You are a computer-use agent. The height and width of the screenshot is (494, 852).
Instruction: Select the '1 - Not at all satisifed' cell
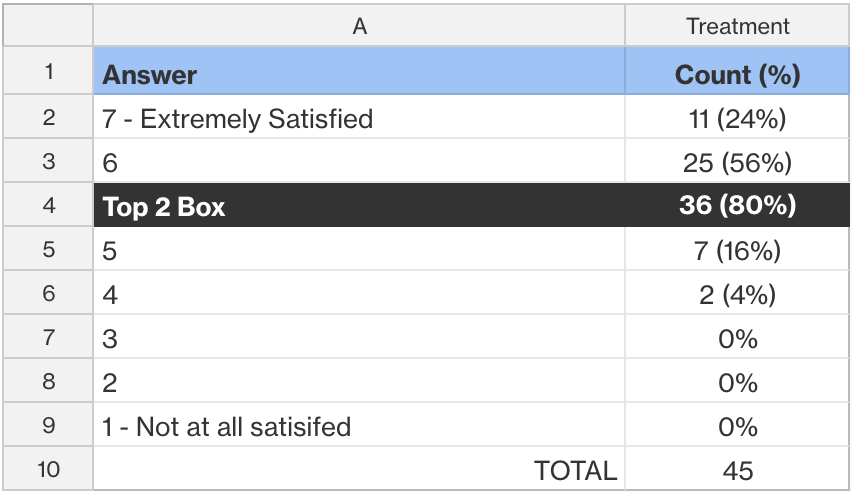359,425
